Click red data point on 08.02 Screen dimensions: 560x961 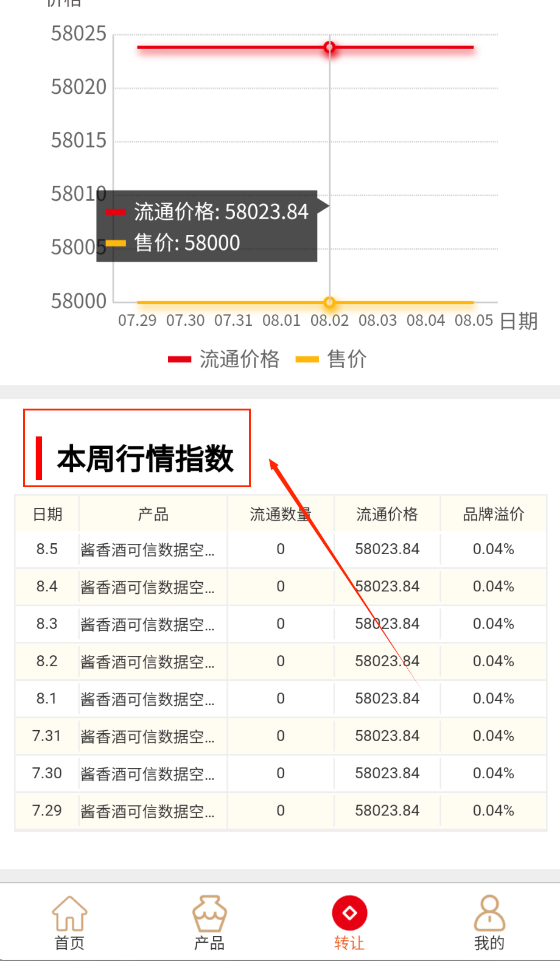tap(329, 47)
